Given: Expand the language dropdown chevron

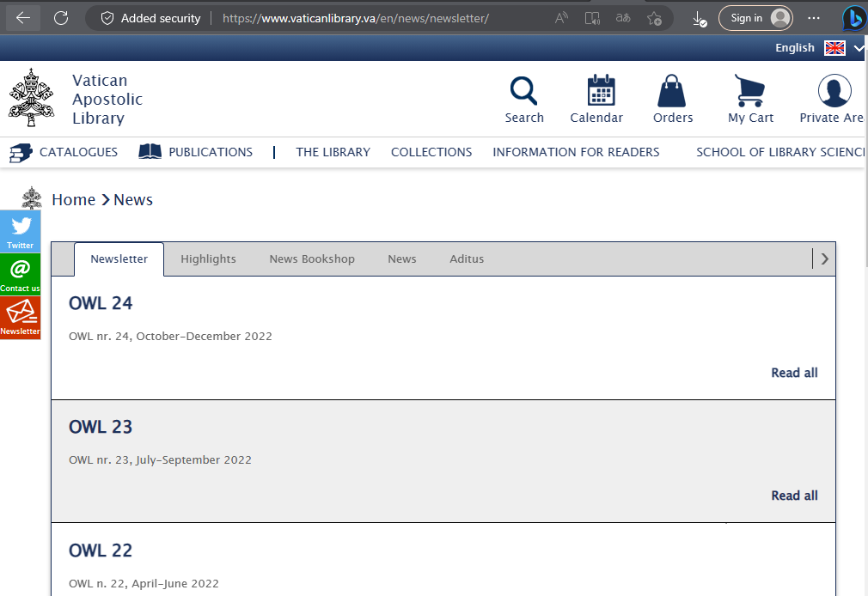Looking at the screenshot, I should click(x=859, y=49).
